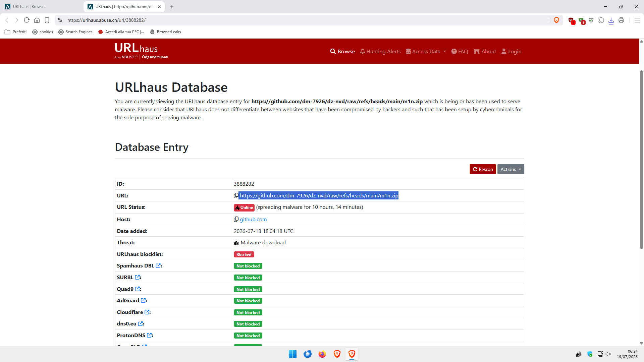Open the BrowserLeaks bookmark
644x362 pixels.
(x=165, y=32)
